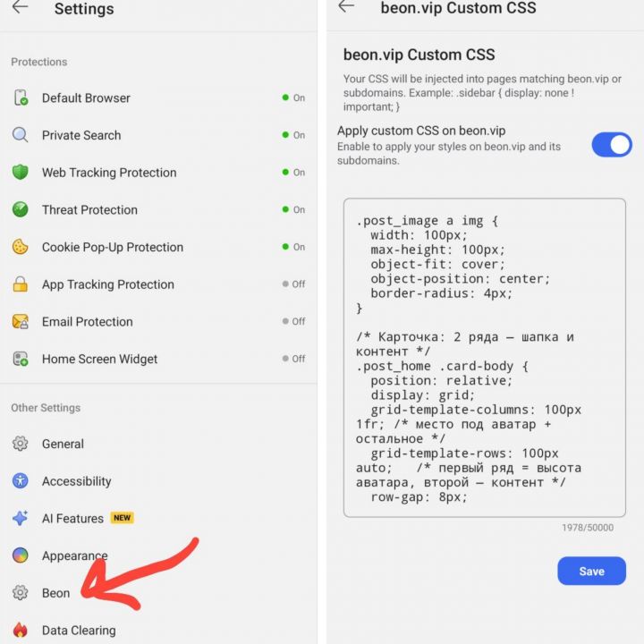Screen dimensions: 644x644
Task: Select the Web Tracking Protection shield icon
Action: (20, 172)
